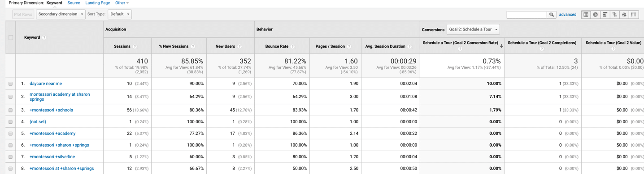The height and width of the screenshot is (174, 644).
Task: Switch to Performance bar view icon
Action: (605, 14)
